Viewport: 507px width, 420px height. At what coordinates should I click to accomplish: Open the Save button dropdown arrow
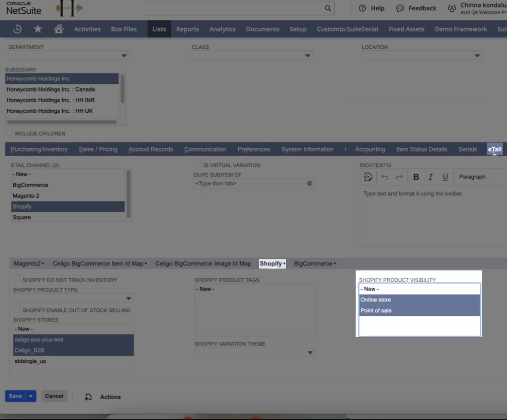tap(31, 396)
